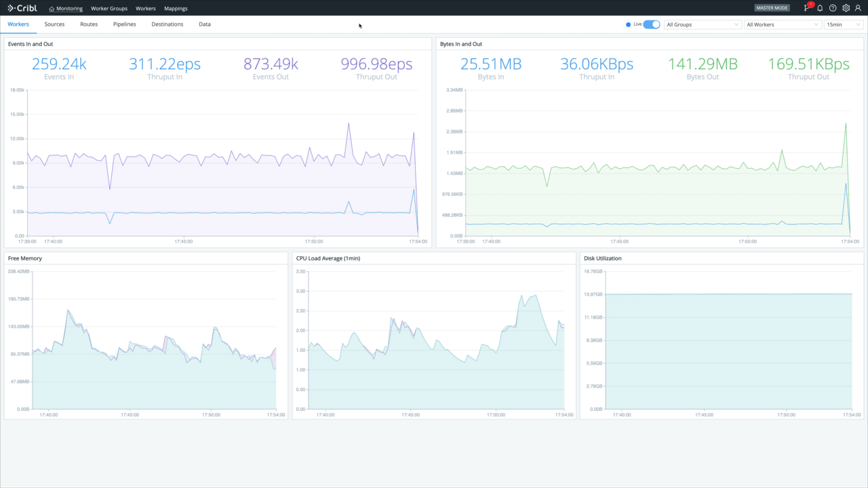Switch the Live data switch
This screenshot has height=488, width=868.
click(x=650, y=24)
